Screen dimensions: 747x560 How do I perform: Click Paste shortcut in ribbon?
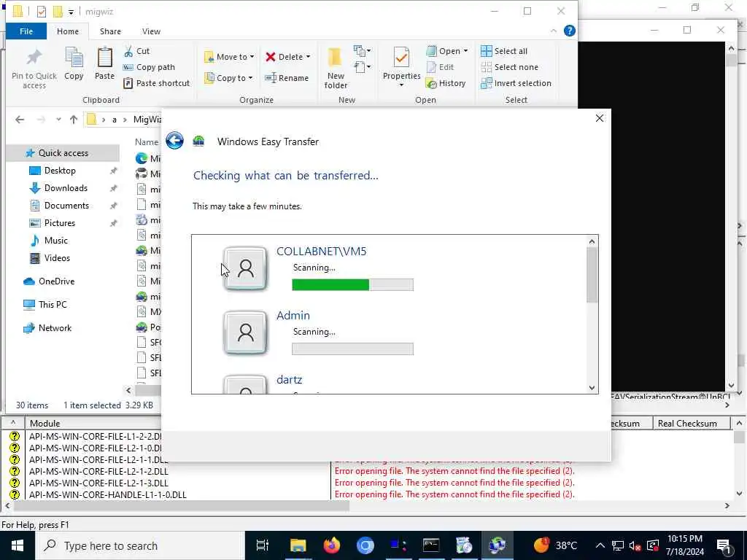(157, 83)
